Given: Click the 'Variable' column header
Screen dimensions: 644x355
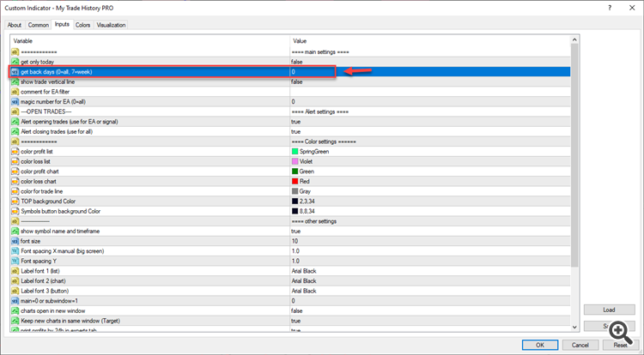Looking at the screenshot, I should click(x=22, y=41).
